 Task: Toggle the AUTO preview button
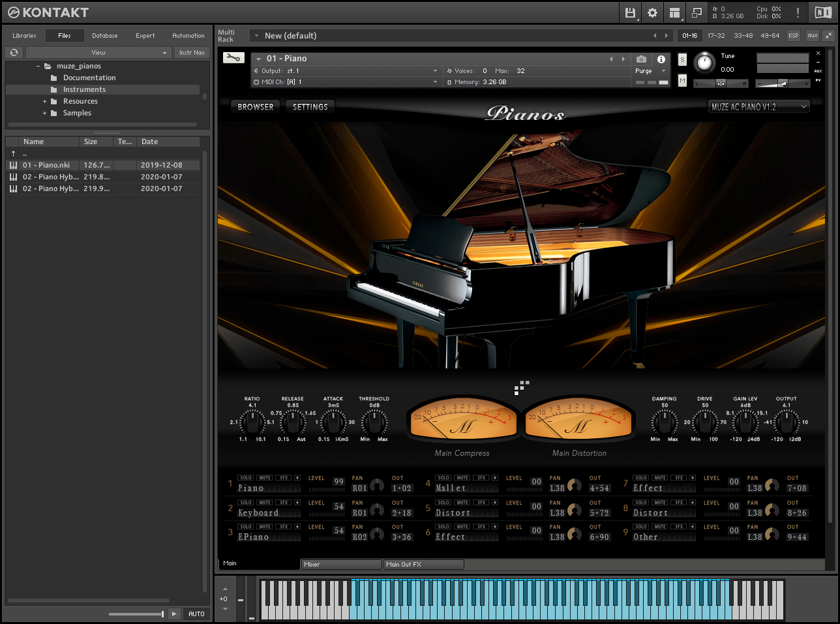pos(196,614)
